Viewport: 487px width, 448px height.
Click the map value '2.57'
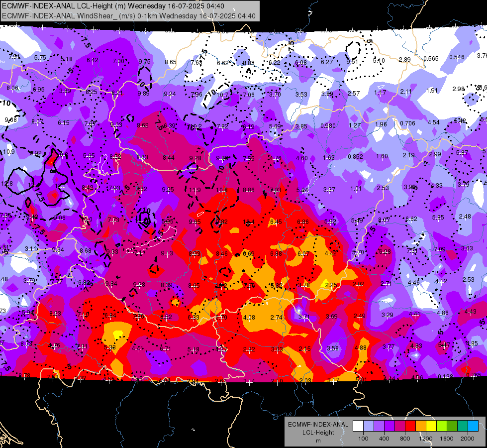pyautogui.click(x=354, y=94)
